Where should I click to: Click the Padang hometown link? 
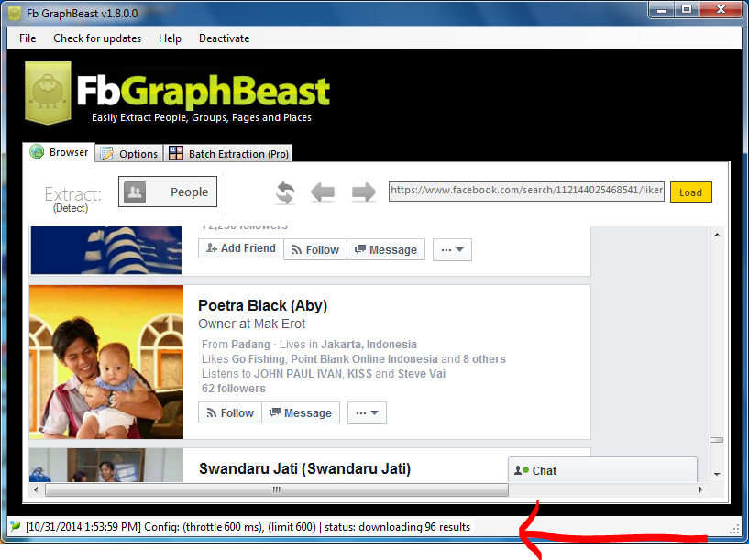[x=251, y=345]
